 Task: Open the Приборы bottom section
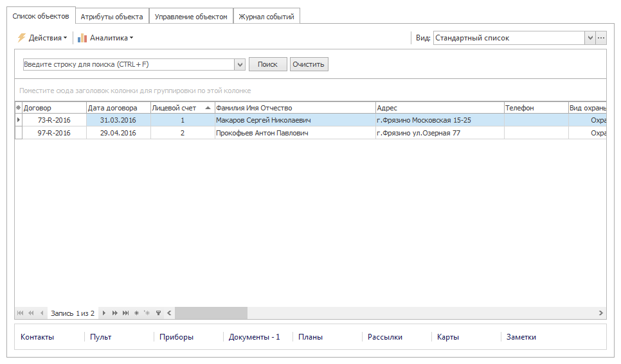[176, 337]
